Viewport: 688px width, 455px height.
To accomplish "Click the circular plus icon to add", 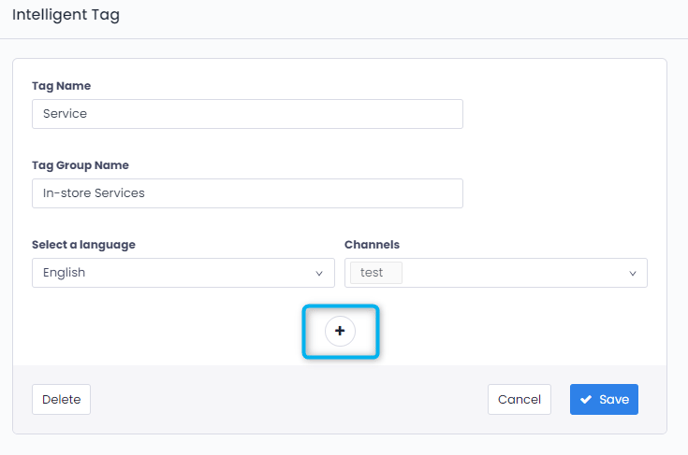I will coord(340,331).
